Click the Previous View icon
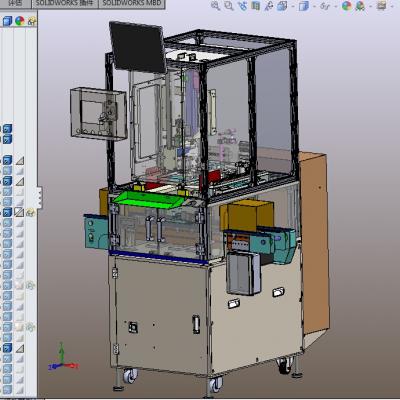400x400 pixels. [242, 6]
